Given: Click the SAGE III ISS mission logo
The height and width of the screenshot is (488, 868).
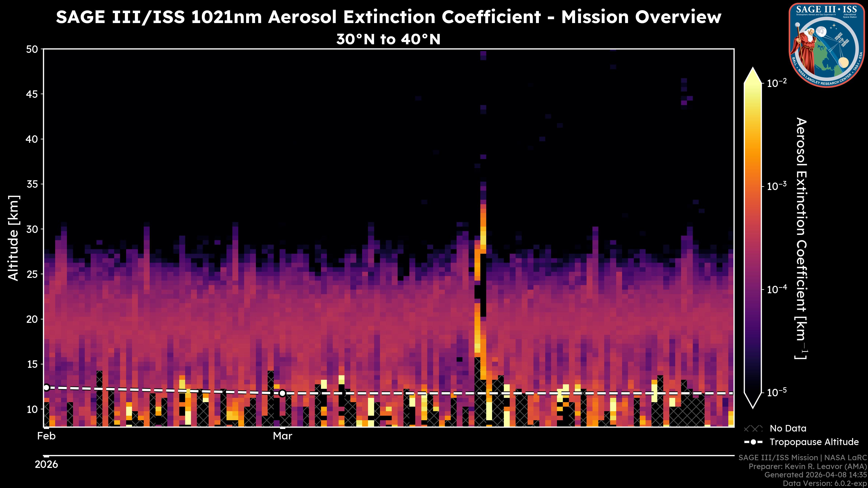Looking at the screenshot, I should (x=827, y=45).
